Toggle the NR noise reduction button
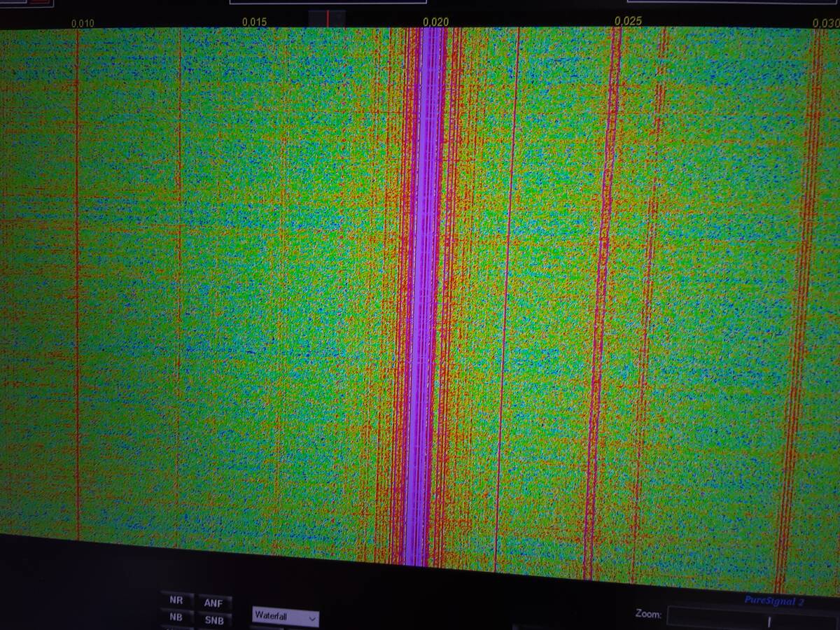 click(177, 601)
